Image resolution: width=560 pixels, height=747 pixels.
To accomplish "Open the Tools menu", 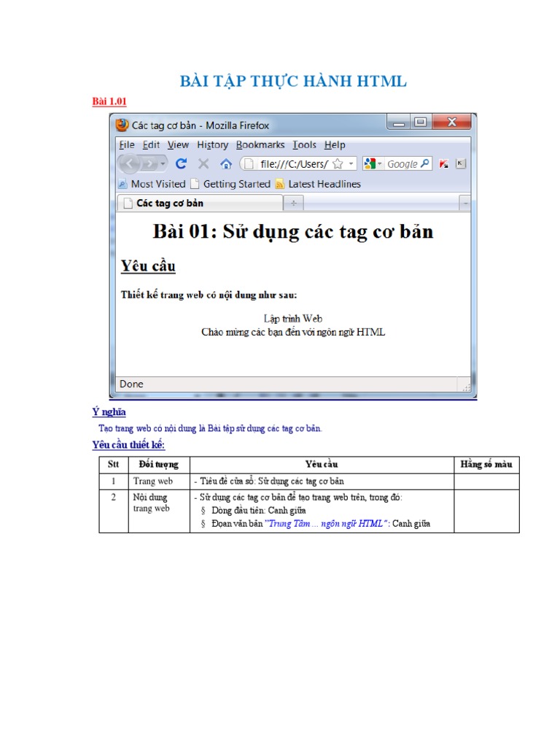I will [304, 145].
